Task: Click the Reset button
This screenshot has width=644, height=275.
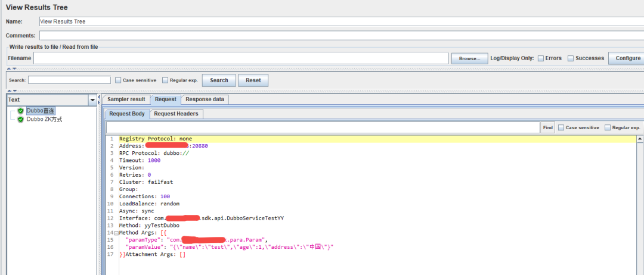Action: (253, 80)
